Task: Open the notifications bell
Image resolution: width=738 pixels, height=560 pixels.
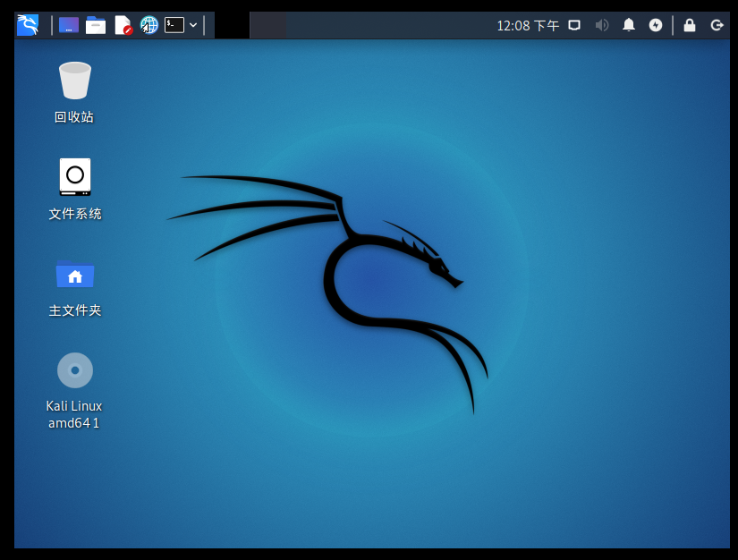Action: pos(629,25)
